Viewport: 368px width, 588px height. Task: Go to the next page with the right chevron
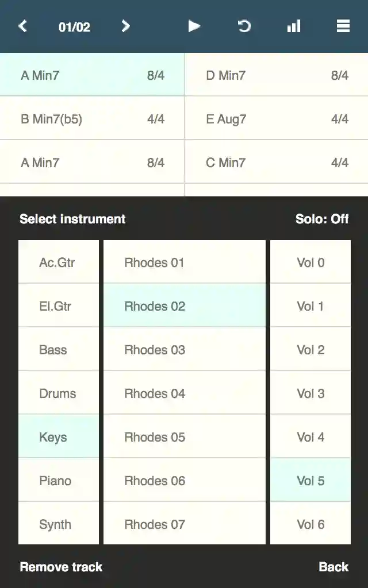(125, 26)
